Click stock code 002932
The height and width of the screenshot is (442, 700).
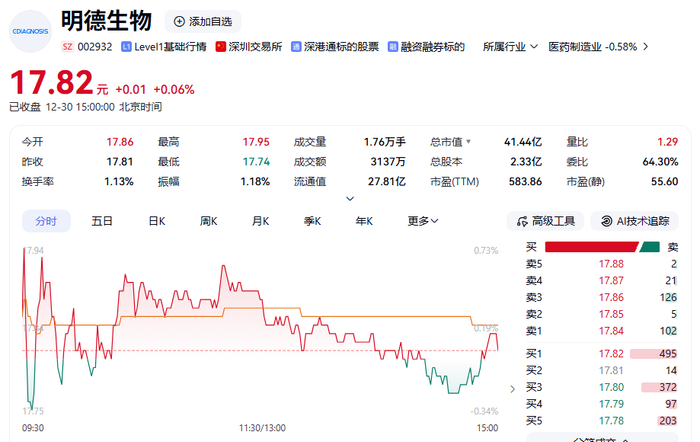(x=95, y=47)
